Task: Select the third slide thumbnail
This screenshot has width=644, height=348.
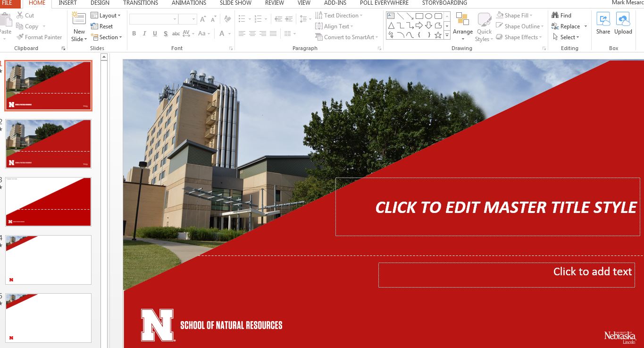Action: pyautogui.click(x=48, y=202)
